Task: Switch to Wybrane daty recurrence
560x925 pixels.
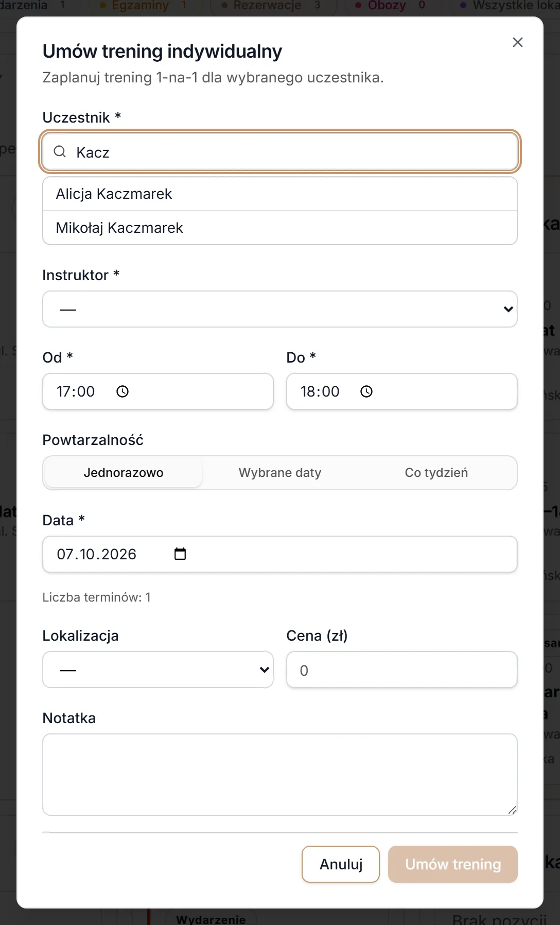Action: tap(280, 473)
